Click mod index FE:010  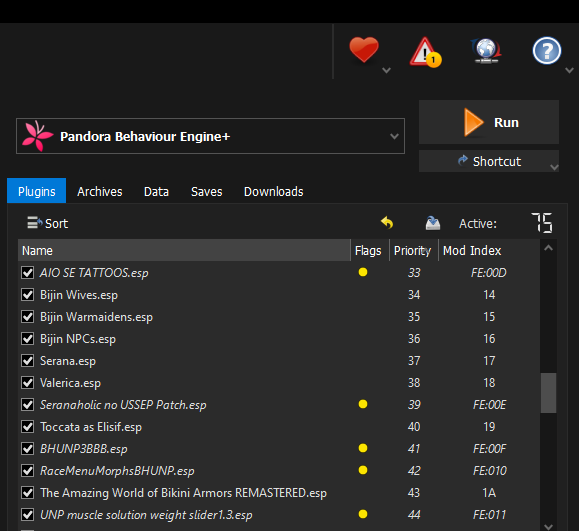(x=490, y=470)
